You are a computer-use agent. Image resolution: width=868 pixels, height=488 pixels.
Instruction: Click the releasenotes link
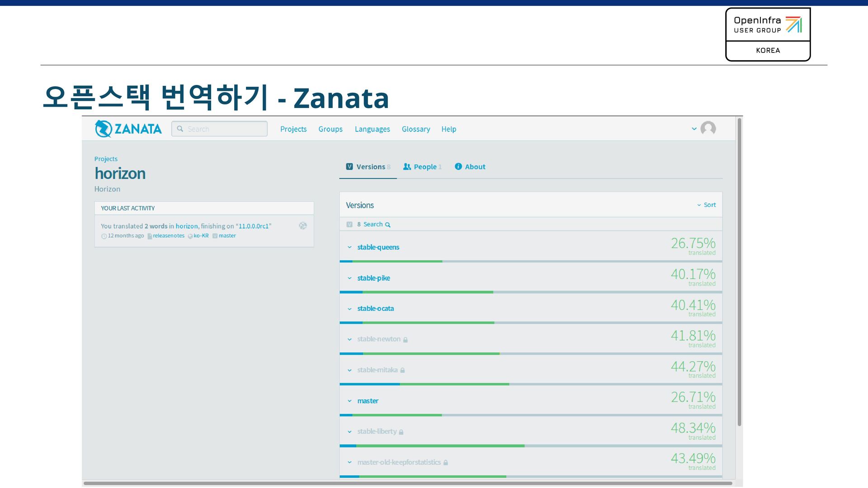(169, 236)
